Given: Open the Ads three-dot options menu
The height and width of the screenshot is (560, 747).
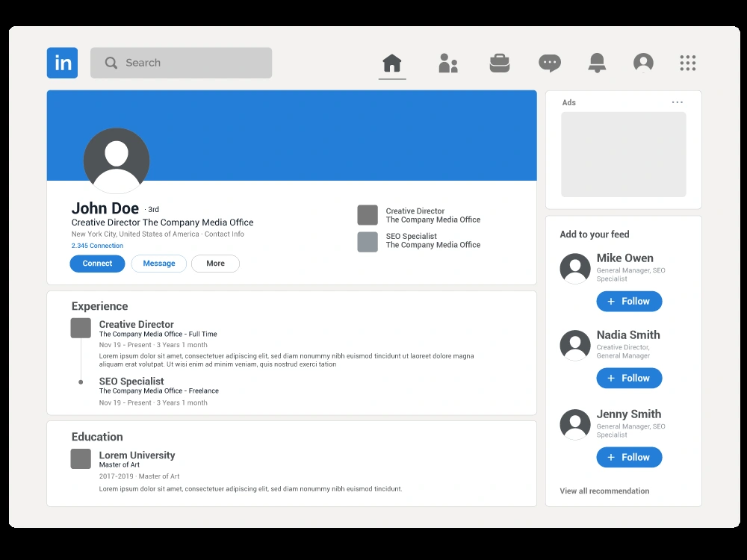Looking at the screenshot, I should 677,102.
